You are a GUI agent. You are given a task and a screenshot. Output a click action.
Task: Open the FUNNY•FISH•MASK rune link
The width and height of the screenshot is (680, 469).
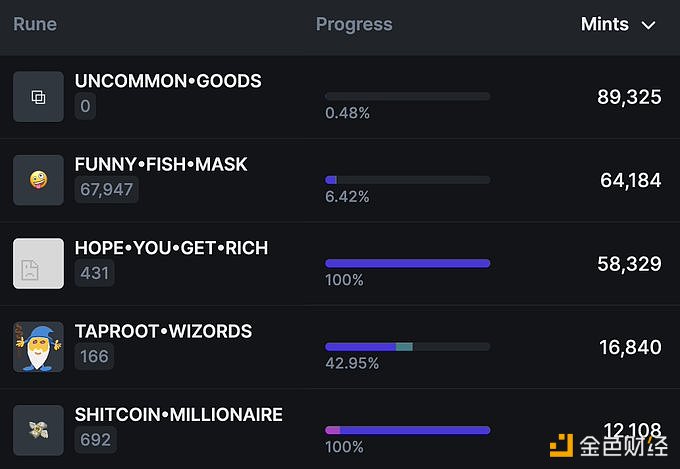161,164
